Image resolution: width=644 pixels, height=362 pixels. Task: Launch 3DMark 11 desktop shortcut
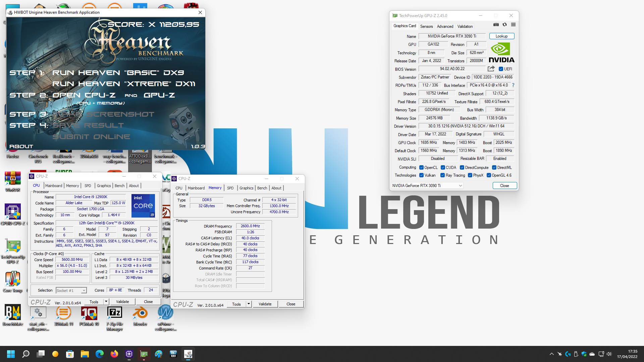tap(63, 315)
